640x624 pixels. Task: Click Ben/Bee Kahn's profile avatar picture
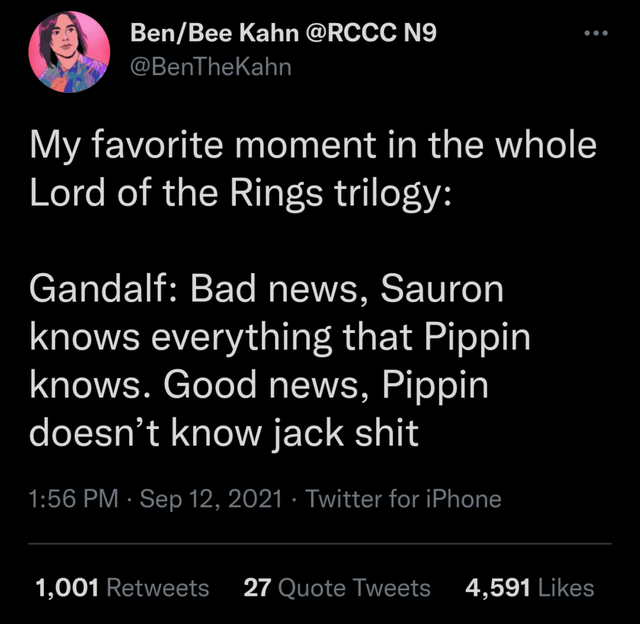tap(69, 55)
